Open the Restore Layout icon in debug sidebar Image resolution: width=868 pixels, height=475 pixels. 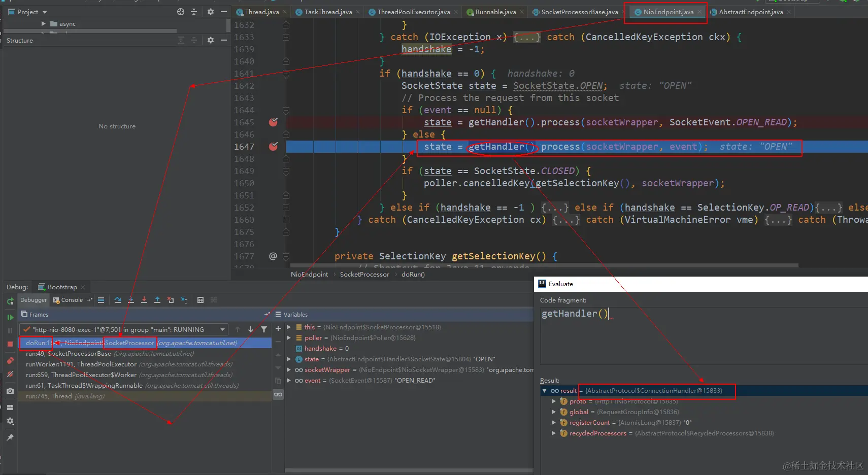tap(10, 408)
